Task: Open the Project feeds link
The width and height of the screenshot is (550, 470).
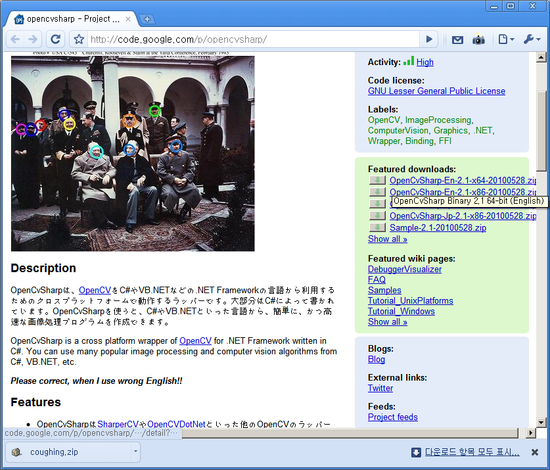Action: point(393,417)
